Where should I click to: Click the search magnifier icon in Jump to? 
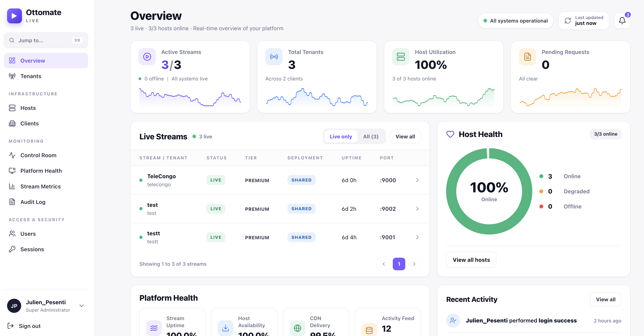coord(12,40)
